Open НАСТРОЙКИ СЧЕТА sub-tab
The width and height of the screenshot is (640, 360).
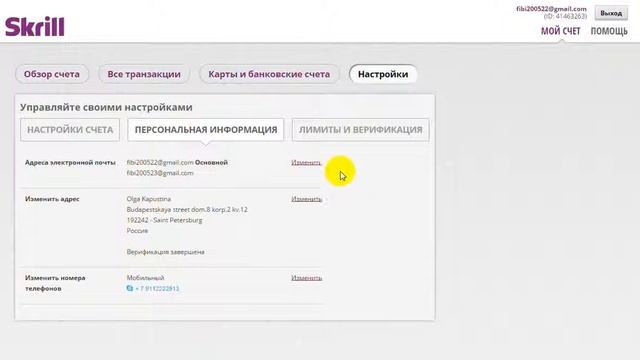[x=70, y=130]
